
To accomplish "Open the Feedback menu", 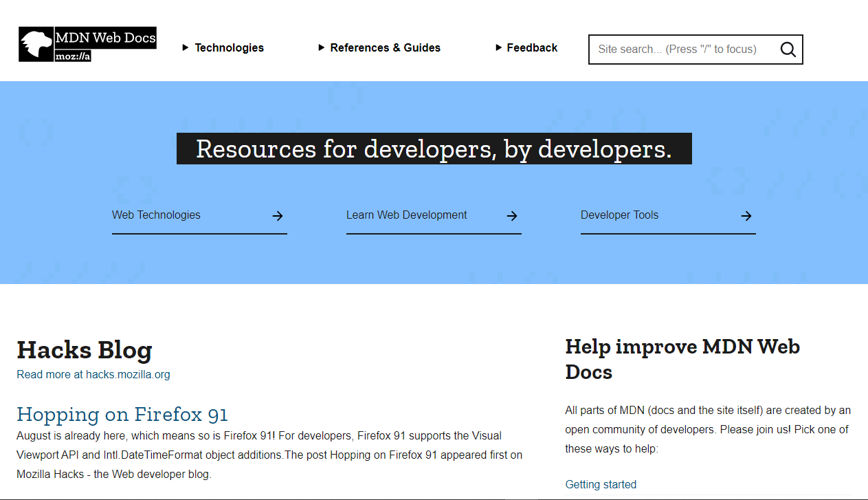I will pyautogui.click(x=532, y=47).
